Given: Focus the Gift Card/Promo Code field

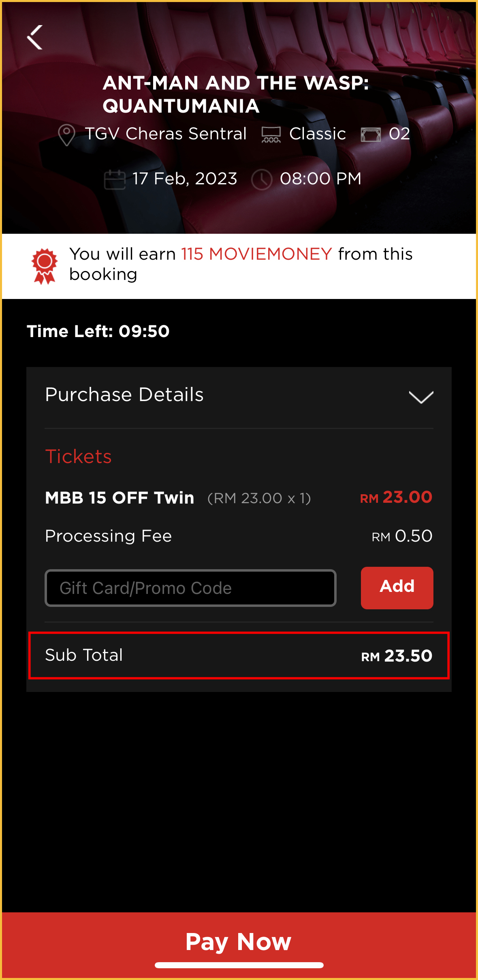Looking at the screenshot, I should point(190,588).
